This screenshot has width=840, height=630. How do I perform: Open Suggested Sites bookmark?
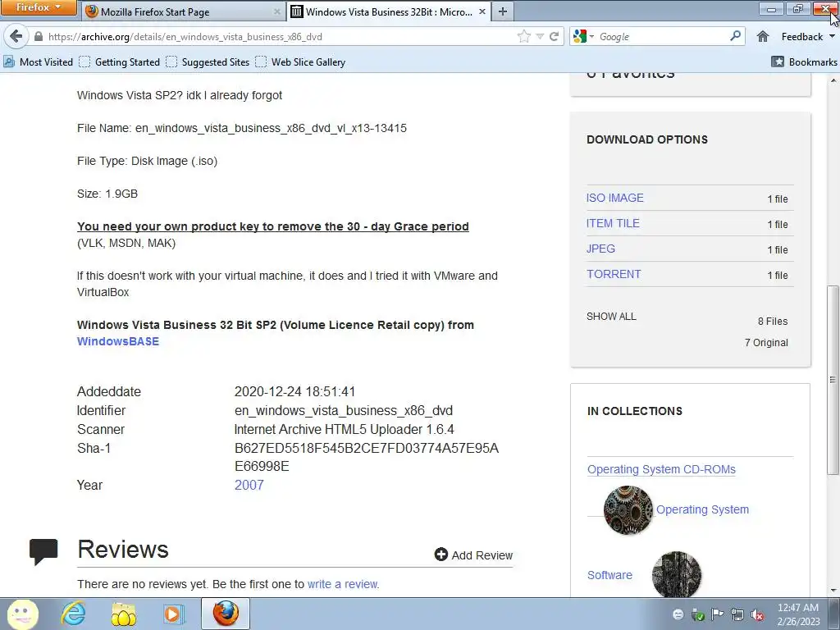click(208, 62)
